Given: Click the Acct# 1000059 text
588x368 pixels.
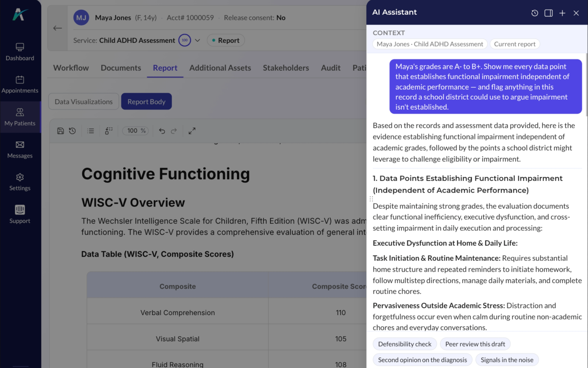Looking at the screenshot, I should tap(190, 18).
